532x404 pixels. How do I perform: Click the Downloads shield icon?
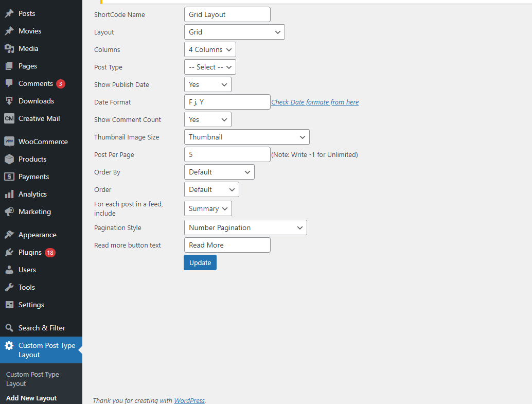(x=9, y=101)
